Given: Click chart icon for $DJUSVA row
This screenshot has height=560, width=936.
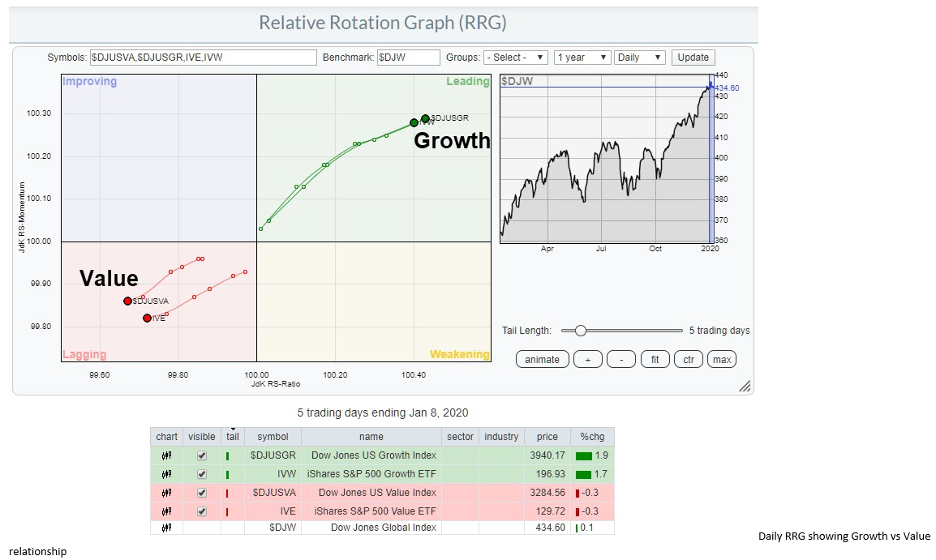Looking at the screenshot, I should 166,493.
